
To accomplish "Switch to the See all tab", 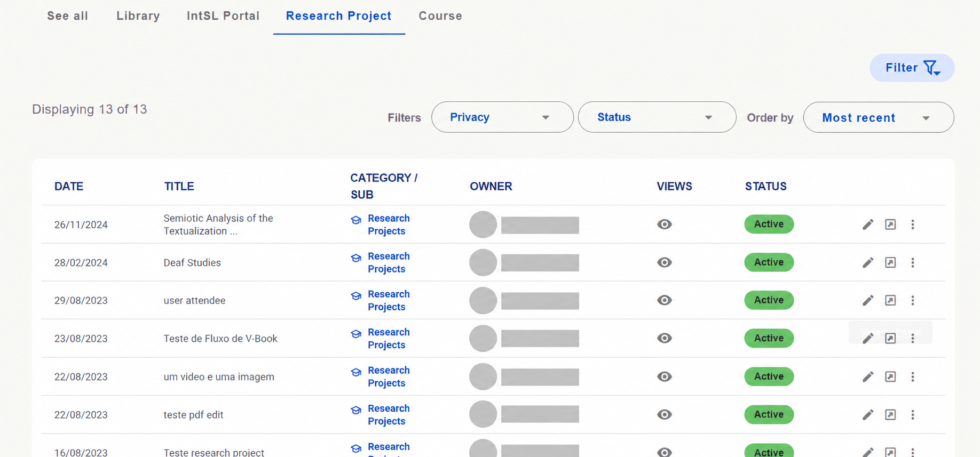I will click(68, 16).
